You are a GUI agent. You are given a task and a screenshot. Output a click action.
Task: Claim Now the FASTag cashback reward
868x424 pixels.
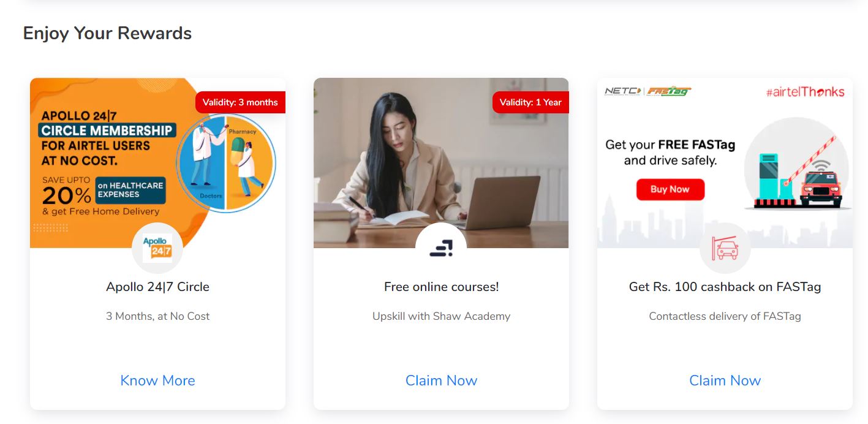point(725,380)
